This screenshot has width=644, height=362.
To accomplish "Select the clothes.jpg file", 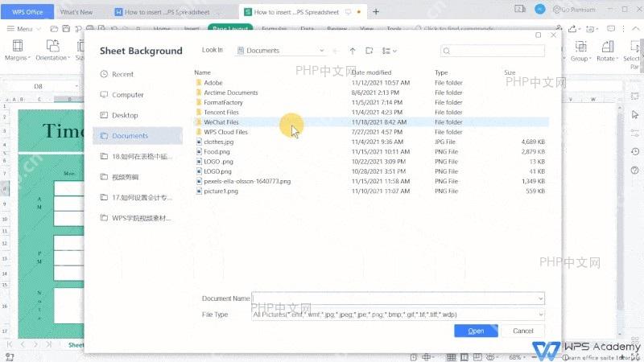I will (x=372, y=142).
